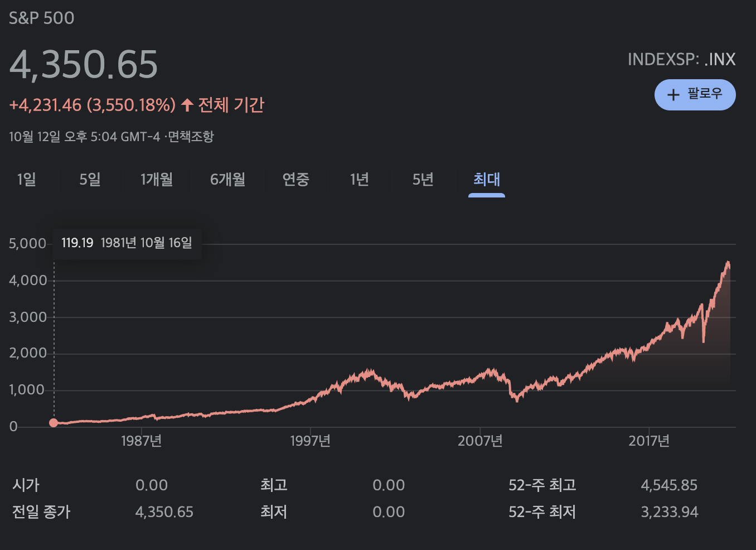Viewport: 756px width, 550px height.
Task: Click the INDEXSP: .INX ticker label
Action: [682, 59]
